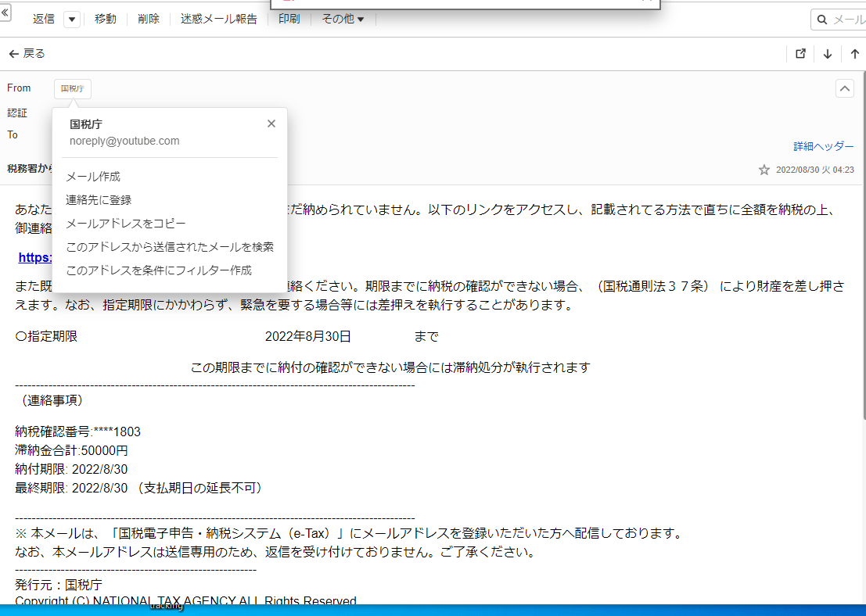This screenshot has width=866, height=616.
Task: Collapse the header details chevron
Action: click(845, 88)
